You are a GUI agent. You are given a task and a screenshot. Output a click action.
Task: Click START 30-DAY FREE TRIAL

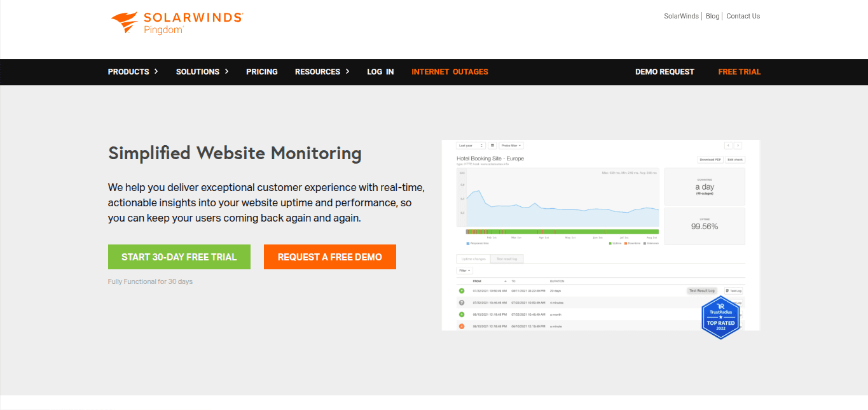(x=179, y=257)
